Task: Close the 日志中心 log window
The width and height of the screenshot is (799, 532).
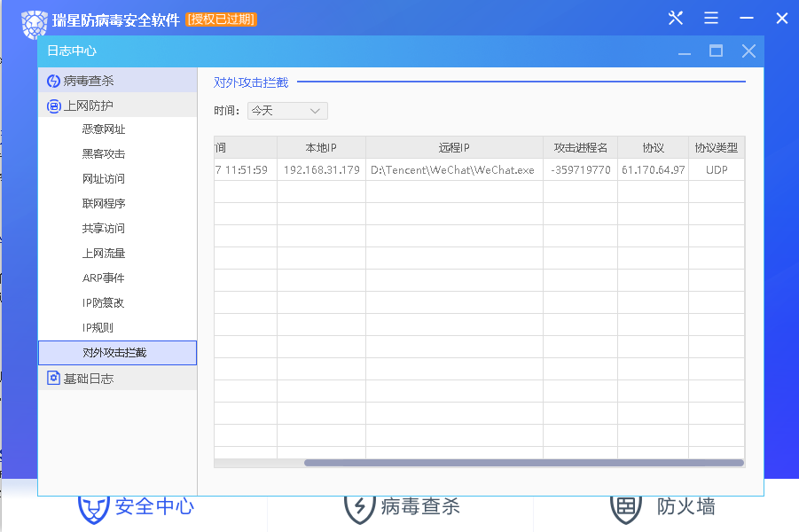Action: pyautogui.click(x=748, y=51)
